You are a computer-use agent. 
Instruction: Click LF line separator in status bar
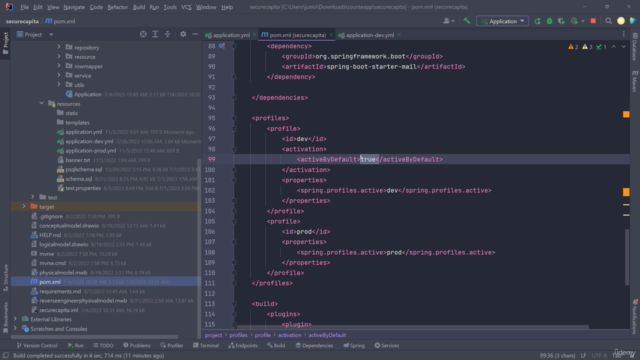point(583,356)
